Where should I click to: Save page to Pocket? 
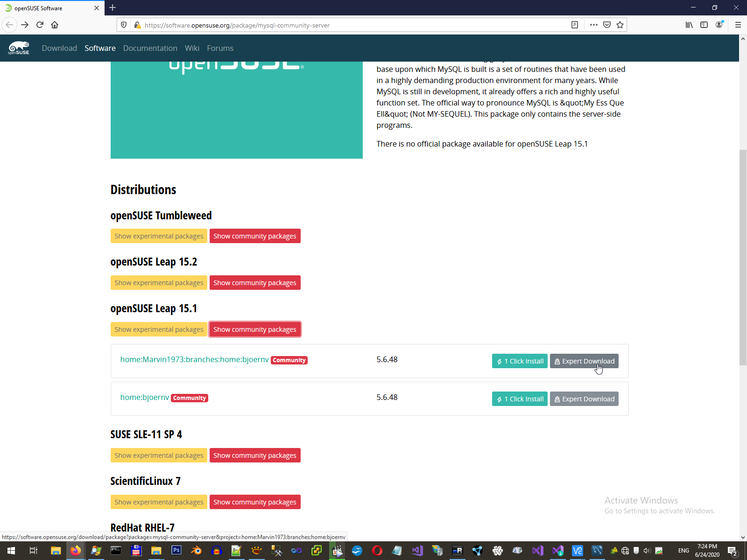click(607, 25)
